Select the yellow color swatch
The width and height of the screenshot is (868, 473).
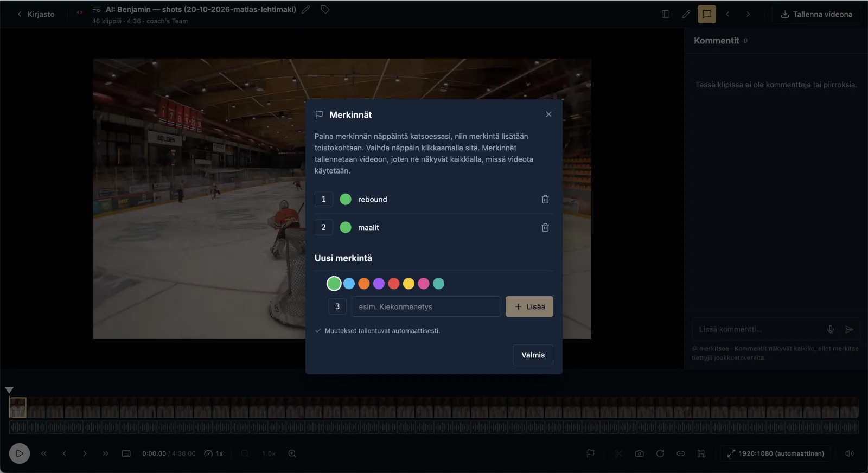click(409, 283)
